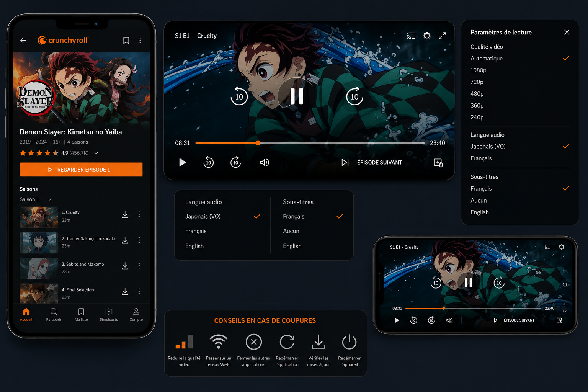Open the Ma liste tab
This screenshot has width=588, height=392.
click(x=81, y=314)
